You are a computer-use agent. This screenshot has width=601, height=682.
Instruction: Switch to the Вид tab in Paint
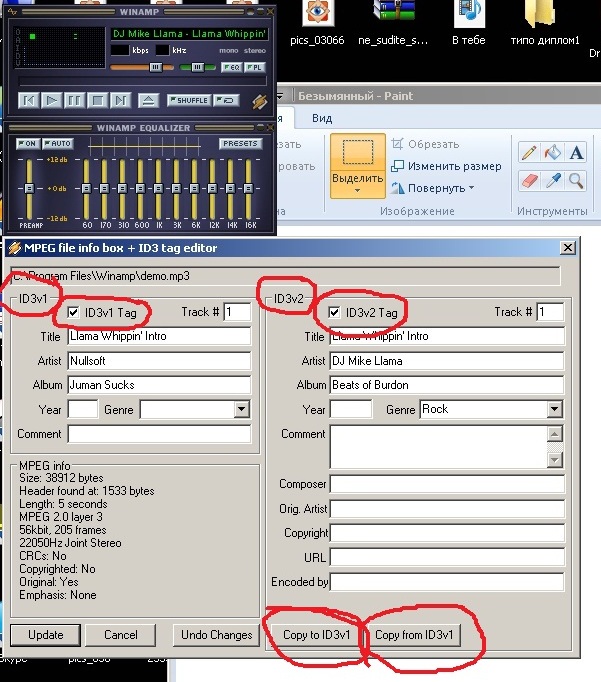(x=322, y=118)
